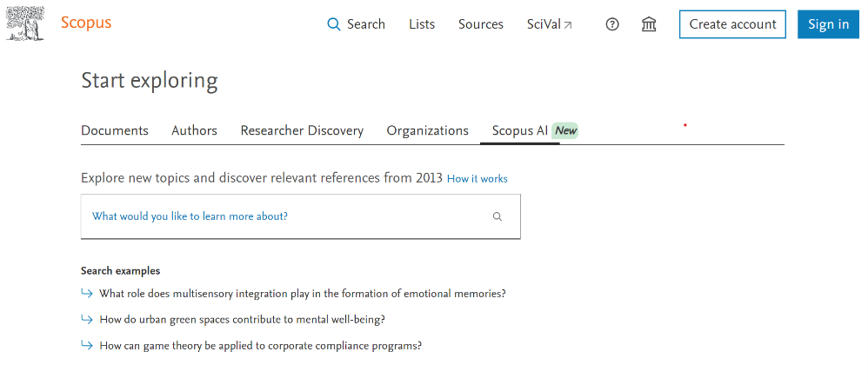868x385 pixels.
Task: Click the arrow icon beside the multisensory integration example
Action: [x=86, y=294]
